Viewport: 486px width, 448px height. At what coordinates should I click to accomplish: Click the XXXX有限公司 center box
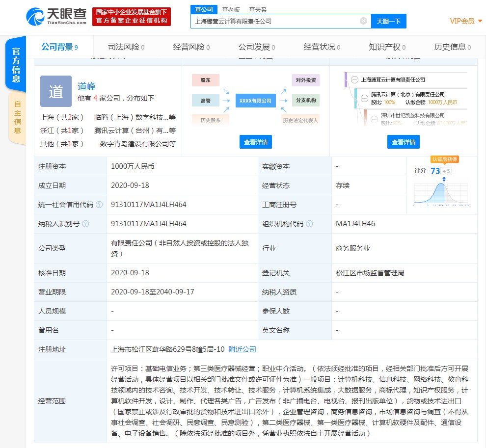(x=255, y=101)
